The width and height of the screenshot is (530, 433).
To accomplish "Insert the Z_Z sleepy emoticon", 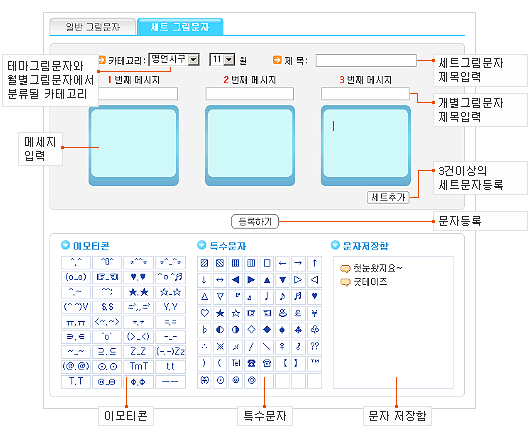I will tap(138, 352).
